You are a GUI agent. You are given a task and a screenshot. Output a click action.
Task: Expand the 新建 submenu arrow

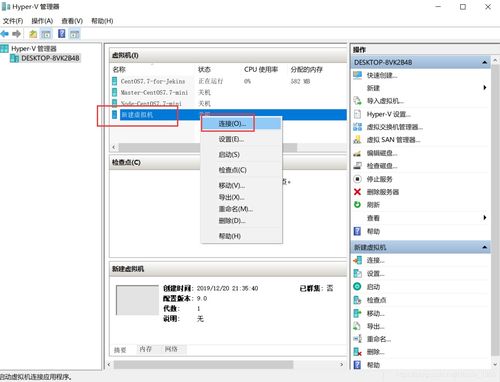485,88
